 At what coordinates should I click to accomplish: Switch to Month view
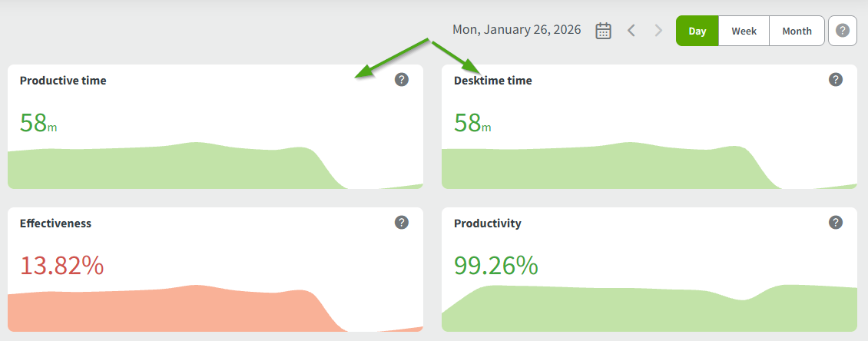(x=797, y=31)
